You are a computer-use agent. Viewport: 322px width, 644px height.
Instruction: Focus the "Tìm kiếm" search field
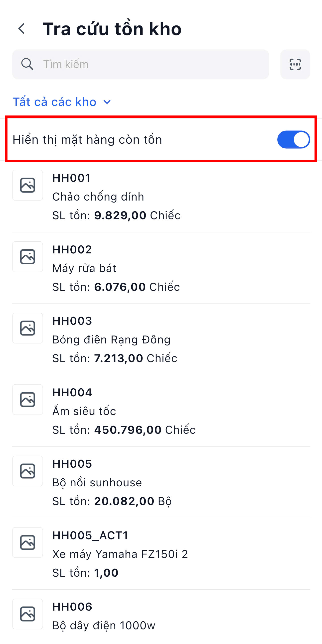coord(150,64)
